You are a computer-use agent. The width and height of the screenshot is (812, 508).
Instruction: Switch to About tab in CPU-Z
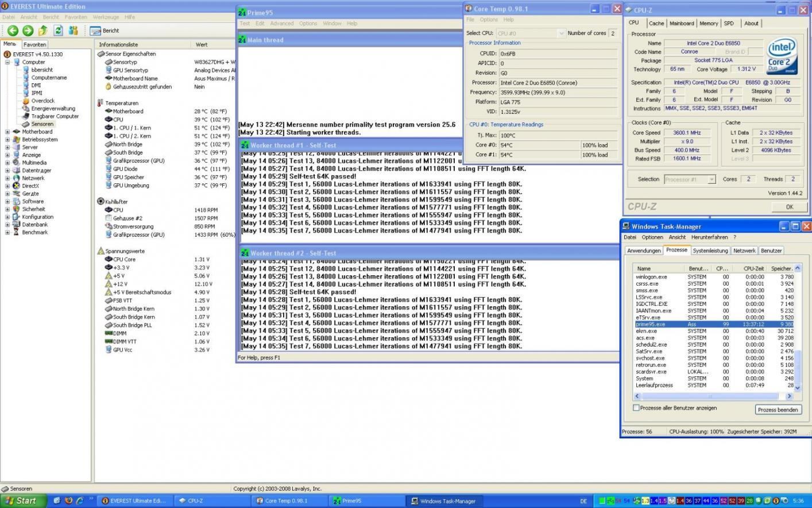click(x=751, y=24)
